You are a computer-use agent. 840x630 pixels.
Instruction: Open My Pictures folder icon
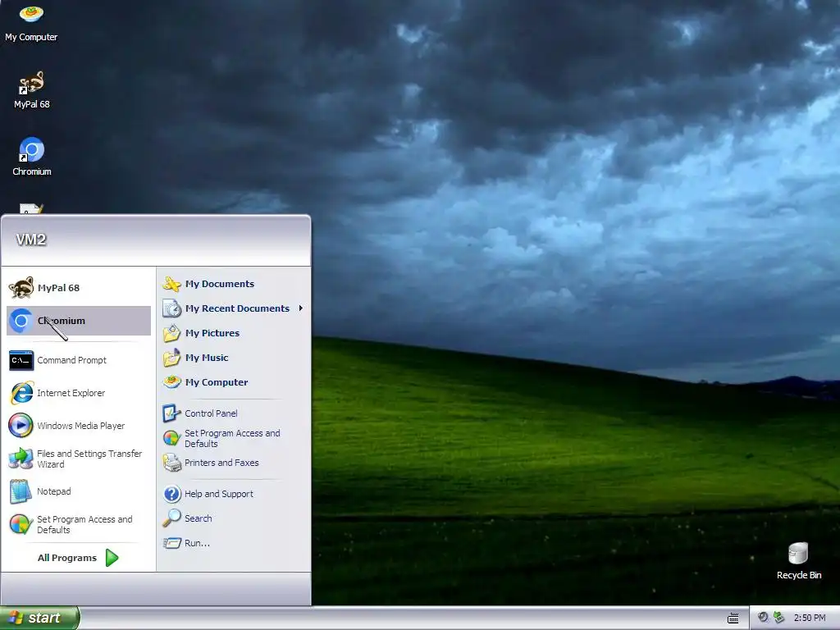click(172, 333)
